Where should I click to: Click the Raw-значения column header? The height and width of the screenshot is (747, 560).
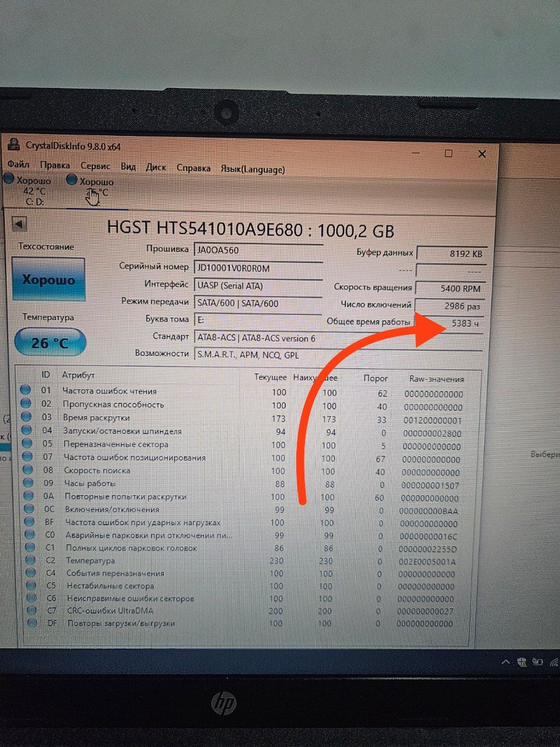[x=436, y=379]
